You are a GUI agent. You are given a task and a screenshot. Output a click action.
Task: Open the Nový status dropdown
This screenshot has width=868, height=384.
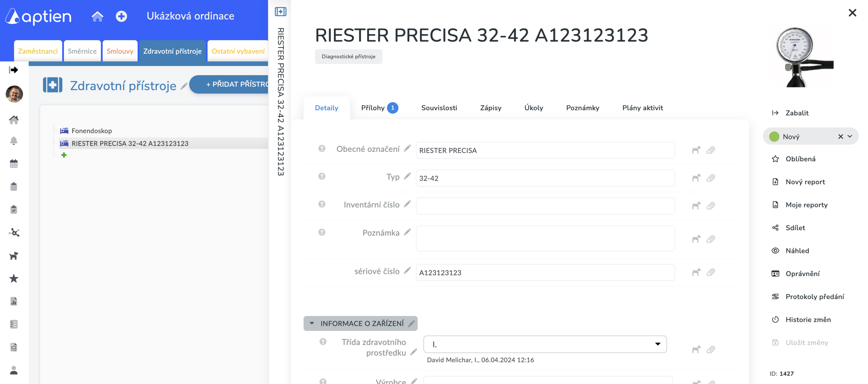tap(850, 137)
